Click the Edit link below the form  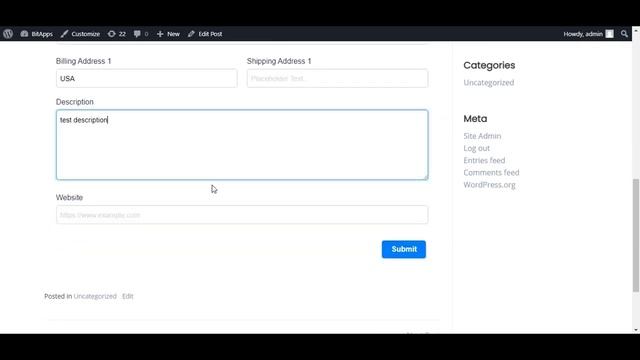tap(127, 296)
